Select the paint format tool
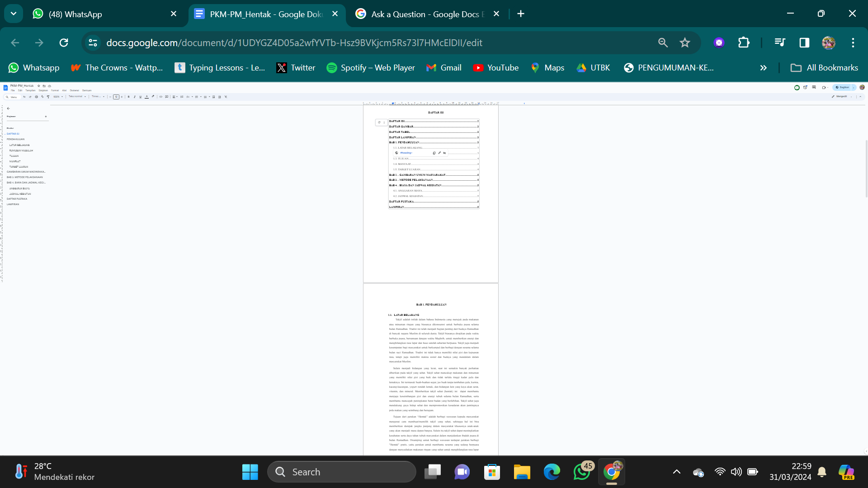The width and height of the screenshot is (868, 488). tap(48, 97)
